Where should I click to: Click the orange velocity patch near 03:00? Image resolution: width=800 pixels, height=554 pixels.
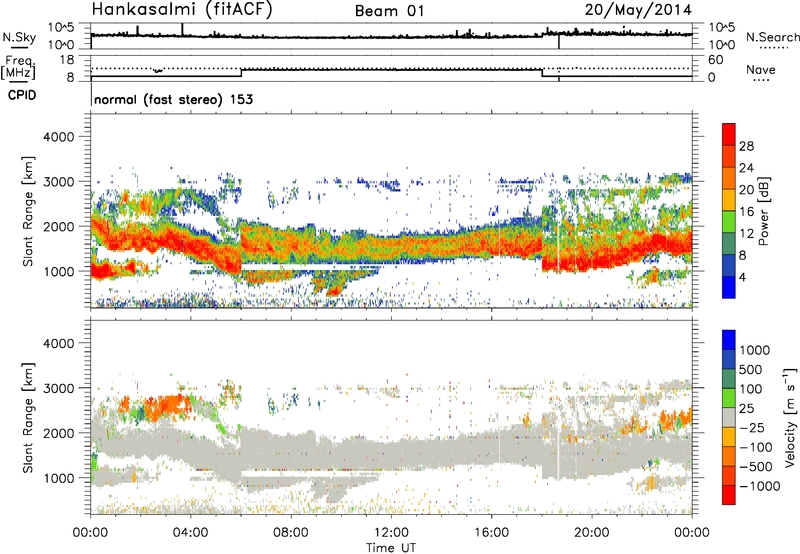click(x=166, y=407)
